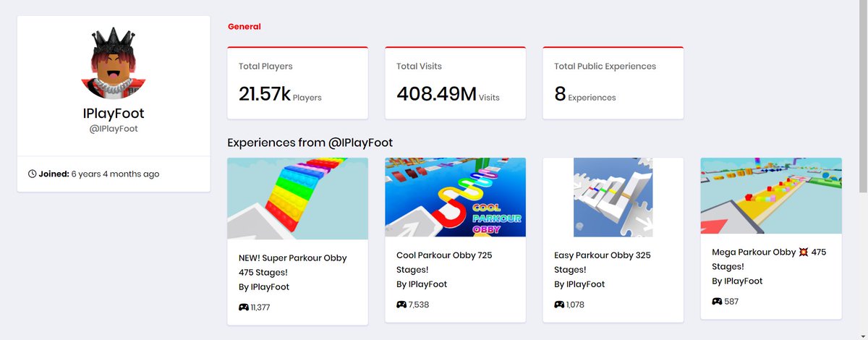Click the 11,377 player count
Image resolution: width=868 pixels, height=340 pixels.
(x=260, y=307)
